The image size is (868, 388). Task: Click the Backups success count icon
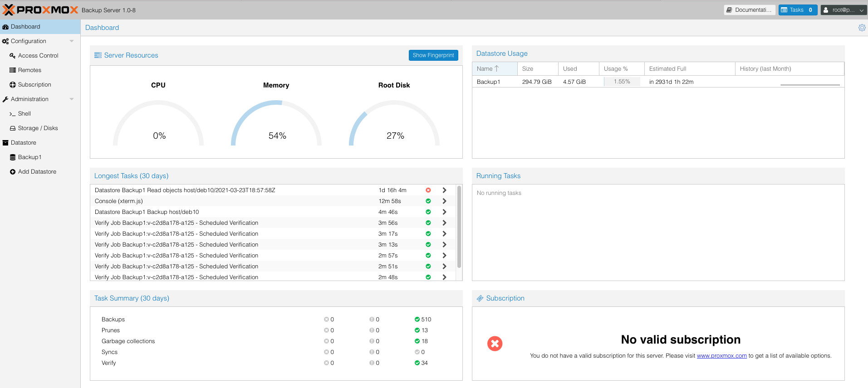tap(417, 320)
